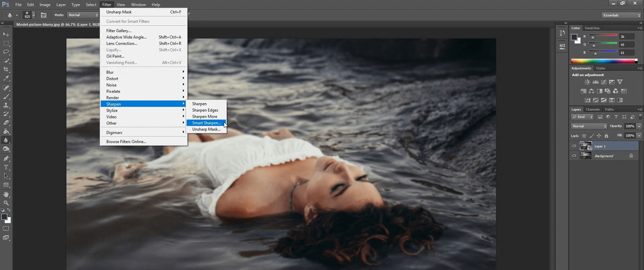Open the Fill slider dropdown
The height and width of the screenshot is (270, 644).
click(639, 136)
